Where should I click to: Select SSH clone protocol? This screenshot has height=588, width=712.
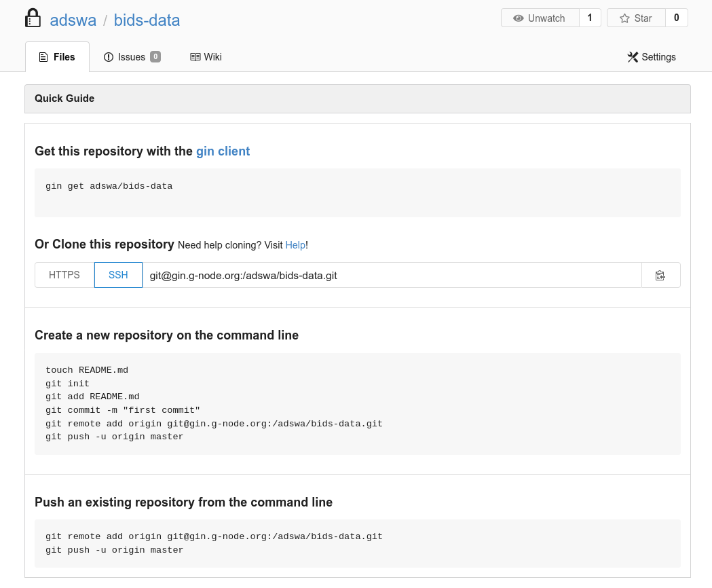pos(118,275)
